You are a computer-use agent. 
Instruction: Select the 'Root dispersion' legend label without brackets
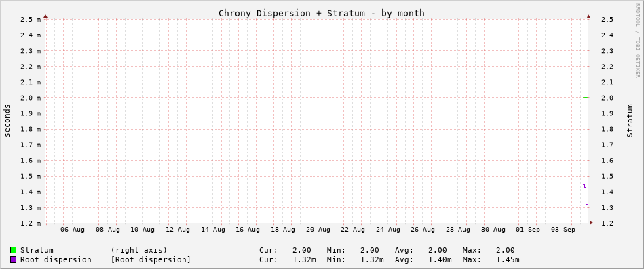coord(56,260)
